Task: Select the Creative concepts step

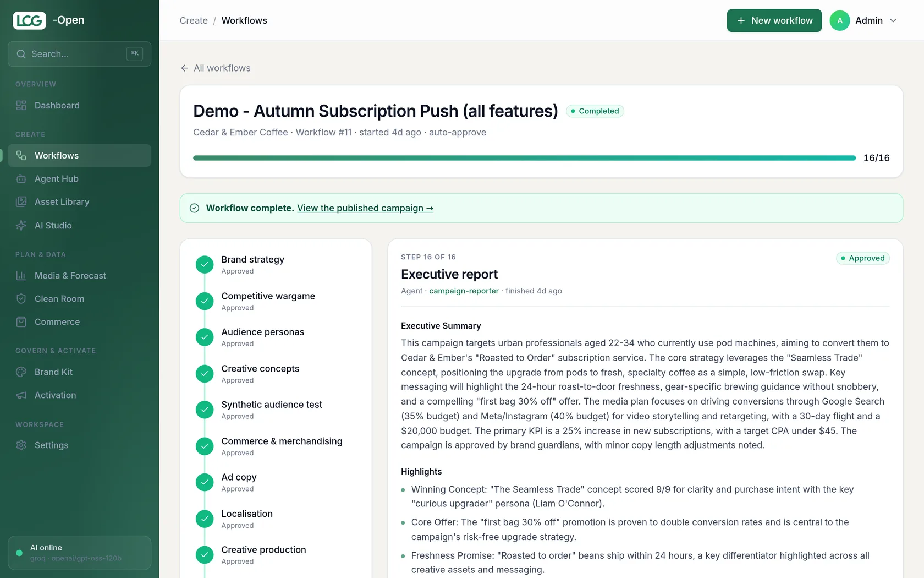Action: coord(276,374)
